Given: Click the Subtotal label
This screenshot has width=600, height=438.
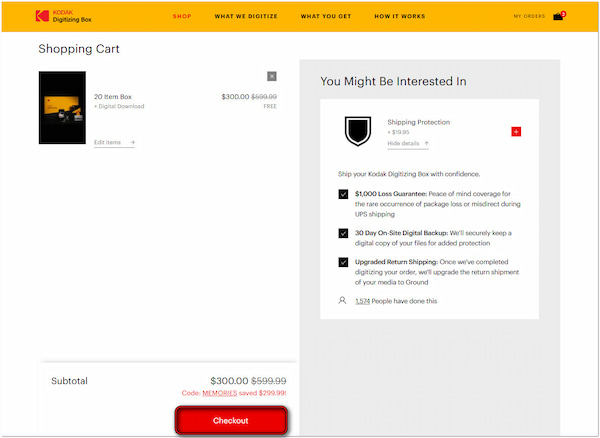Looking at the screenshot, I should (x=69, y=381).
